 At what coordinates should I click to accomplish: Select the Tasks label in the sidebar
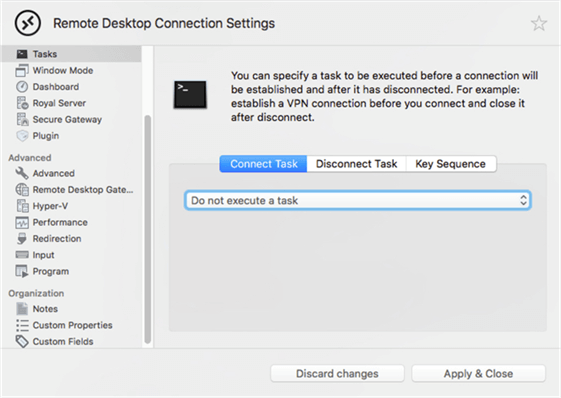click(45, 54)
